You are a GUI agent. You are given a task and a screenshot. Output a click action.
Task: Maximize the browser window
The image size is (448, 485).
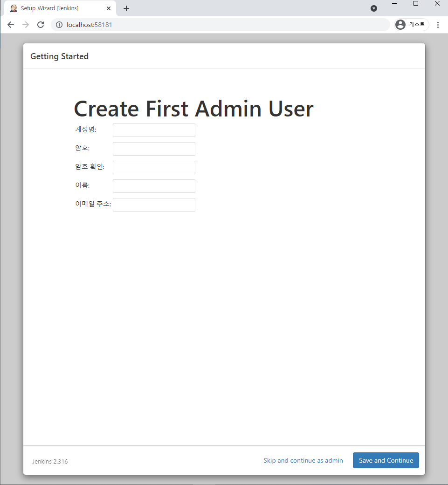[x=416, y=3]
